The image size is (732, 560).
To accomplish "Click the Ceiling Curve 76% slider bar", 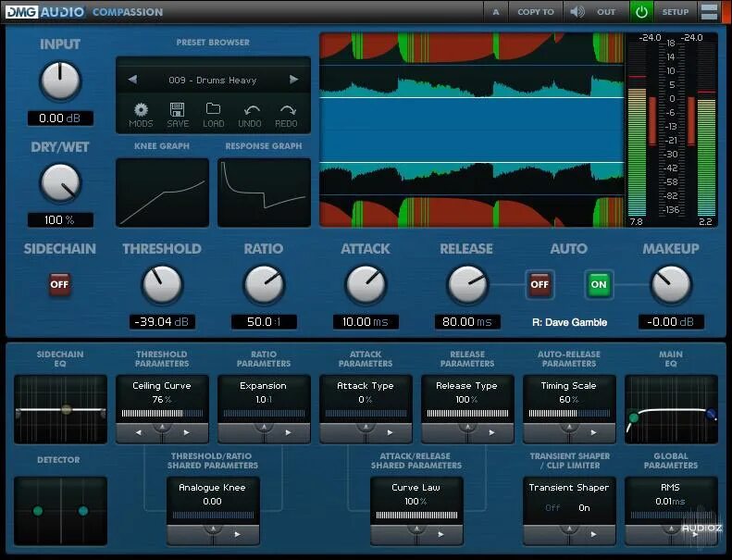I will coord(162,414).
